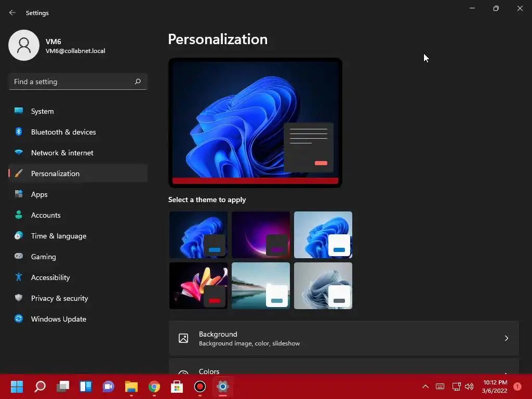Image resolution: width=532 pixels, height=399 pixels.
Task: Click the Apps icon in sidebar
Action: (x=19, y=194)
